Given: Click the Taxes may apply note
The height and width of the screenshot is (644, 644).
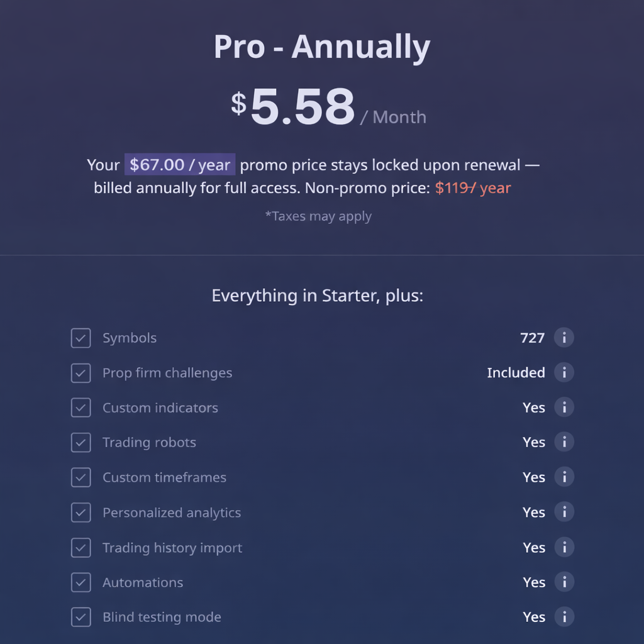Looking at the screenshot, I should pos(319,216).
